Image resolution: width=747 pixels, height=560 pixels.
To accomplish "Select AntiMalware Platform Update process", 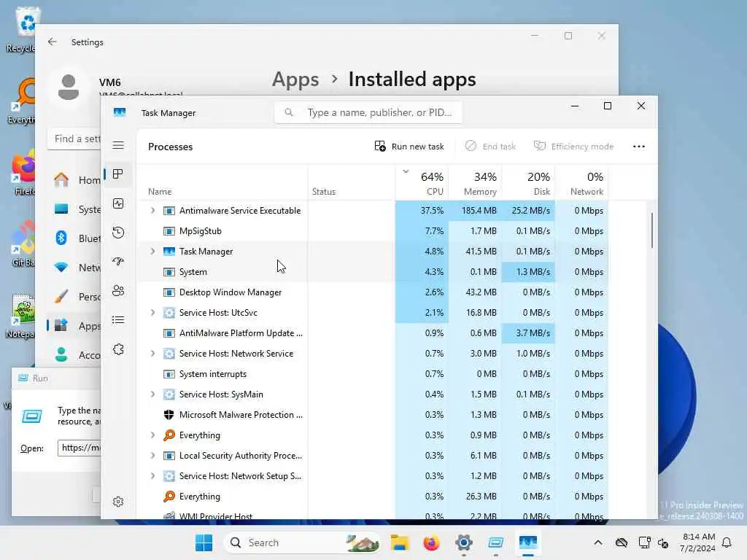I will (x=373, y=333).
